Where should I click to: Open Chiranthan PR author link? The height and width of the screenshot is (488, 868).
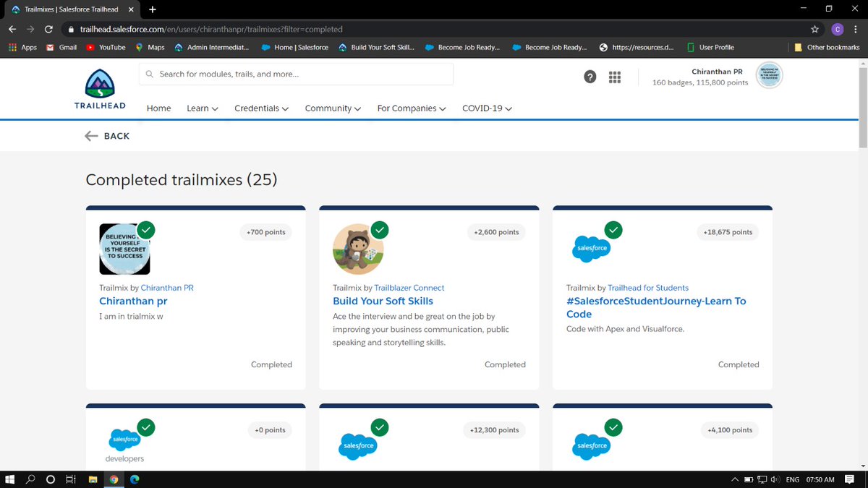coord(167,288)
